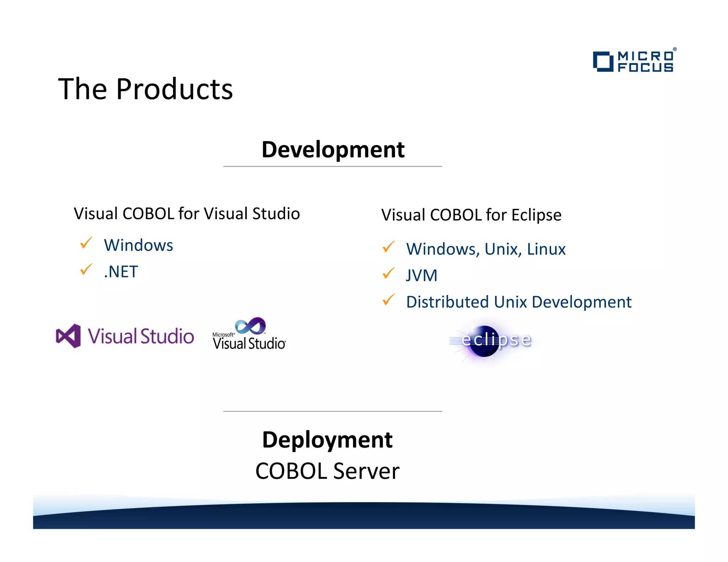Click the .NET bullet text
Viewport: 728px width, 562px height.
coord(121,272)
